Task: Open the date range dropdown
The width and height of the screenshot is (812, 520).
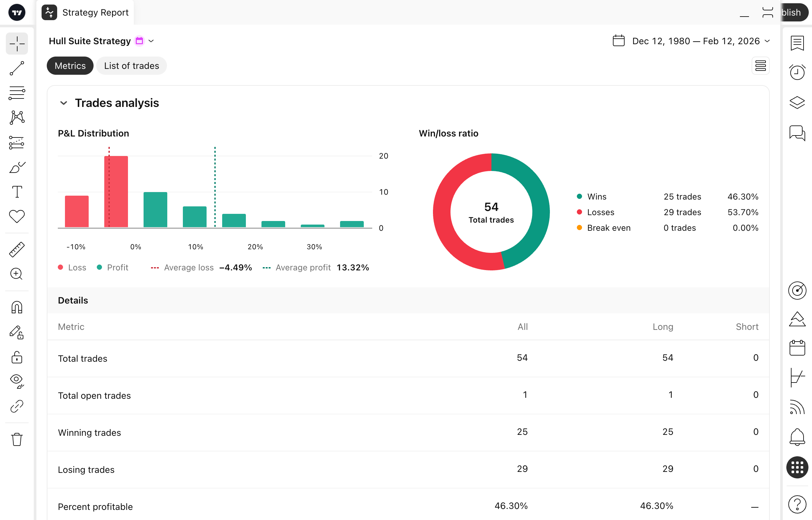Action: coord(768,41)
